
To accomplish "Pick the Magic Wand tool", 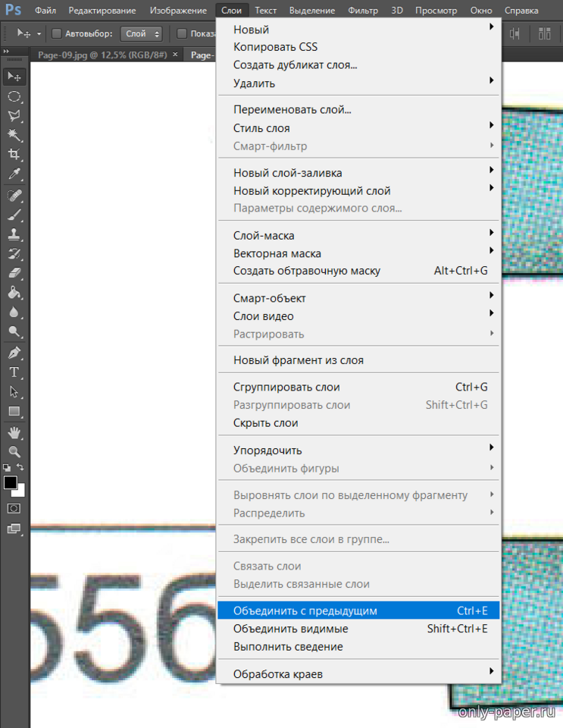I will click(x=14, y=135).
